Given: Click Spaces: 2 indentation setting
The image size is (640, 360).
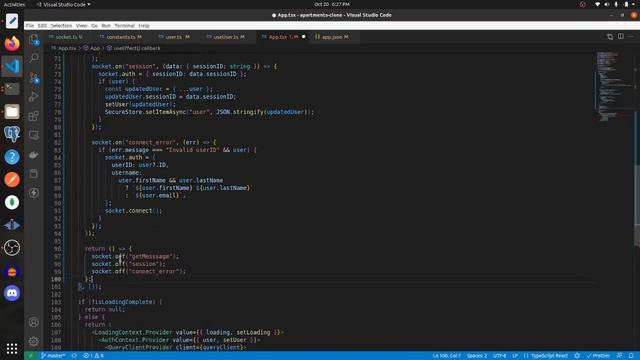Looking at the screenshot, I should pyautogui.click(x=477, y=356).
